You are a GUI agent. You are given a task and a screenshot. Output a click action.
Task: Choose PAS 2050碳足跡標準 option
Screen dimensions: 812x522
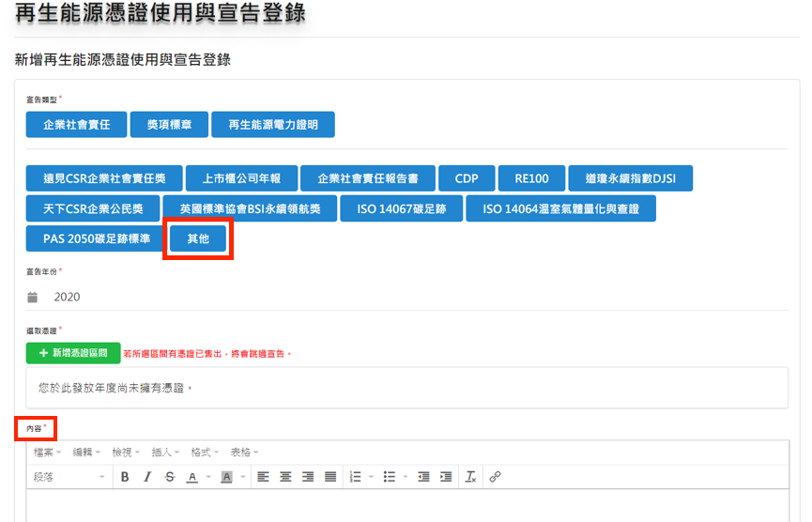tap(97, 238)
